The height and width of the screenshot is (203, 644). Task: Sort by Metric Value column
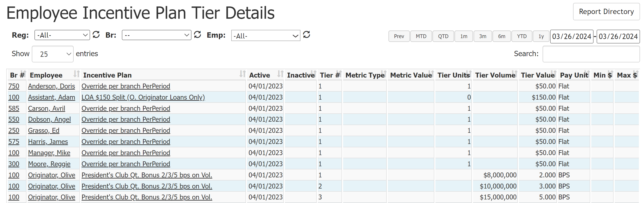tap(411, 75)
